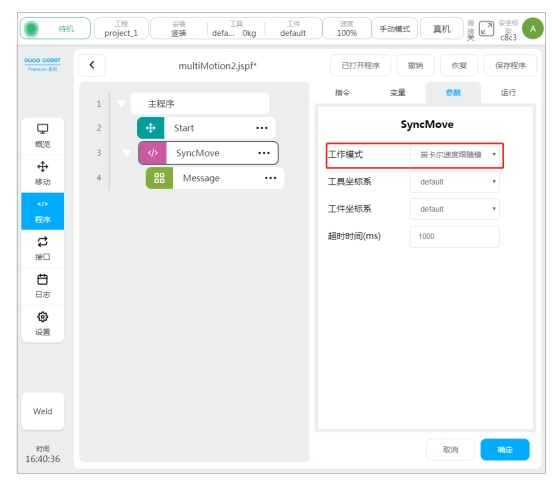Switch to the 变量 variables tab
The image size is (553, 484).
[x=397, y=93]
